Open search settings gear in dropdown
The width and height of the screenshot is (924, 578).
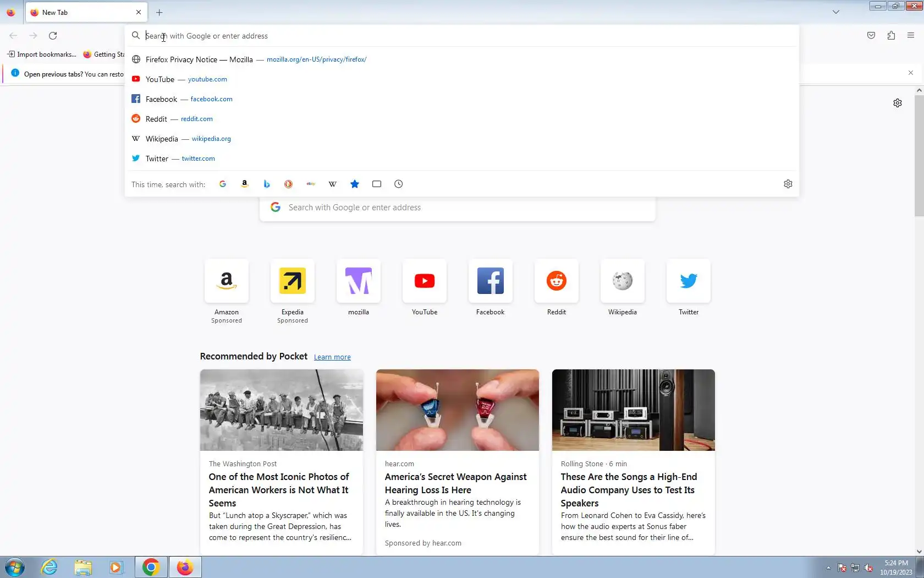tap(788, 184)
